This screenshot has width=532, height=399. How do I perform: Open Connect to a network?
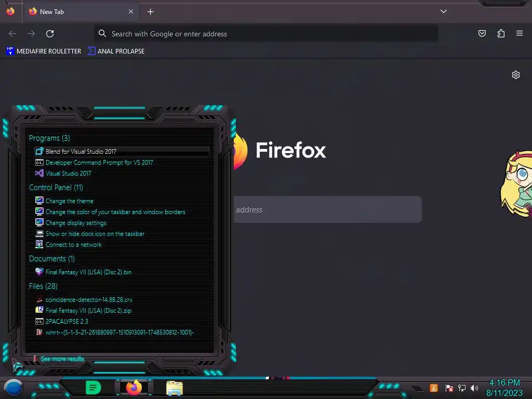[69, 245]
